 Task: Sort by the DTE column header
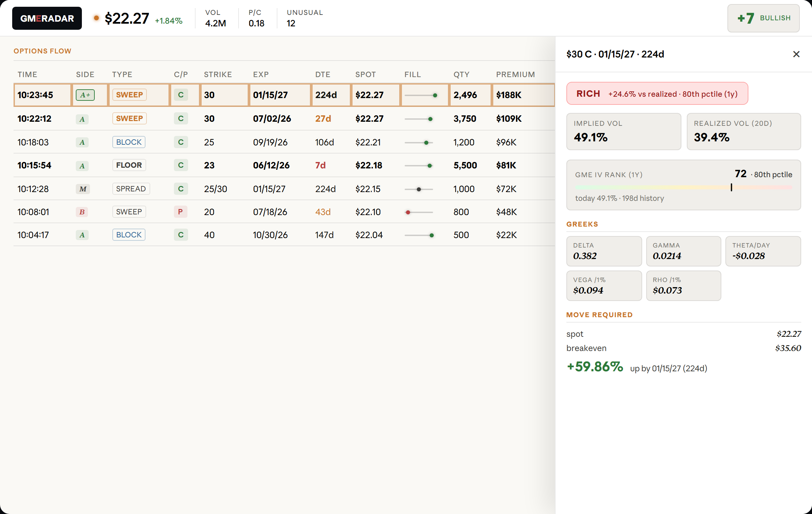323,74
